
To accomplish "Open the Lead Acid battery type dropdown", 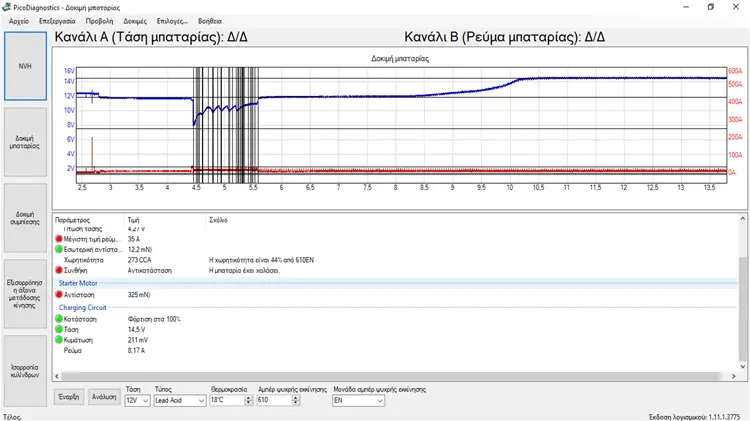I will coord(180,400).
